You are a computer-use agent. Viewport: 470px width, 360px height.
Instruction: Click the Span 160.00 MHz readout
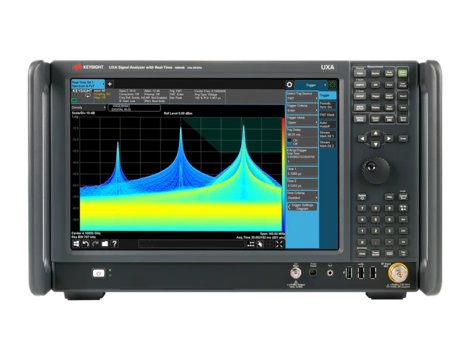[x=272, y=234]
